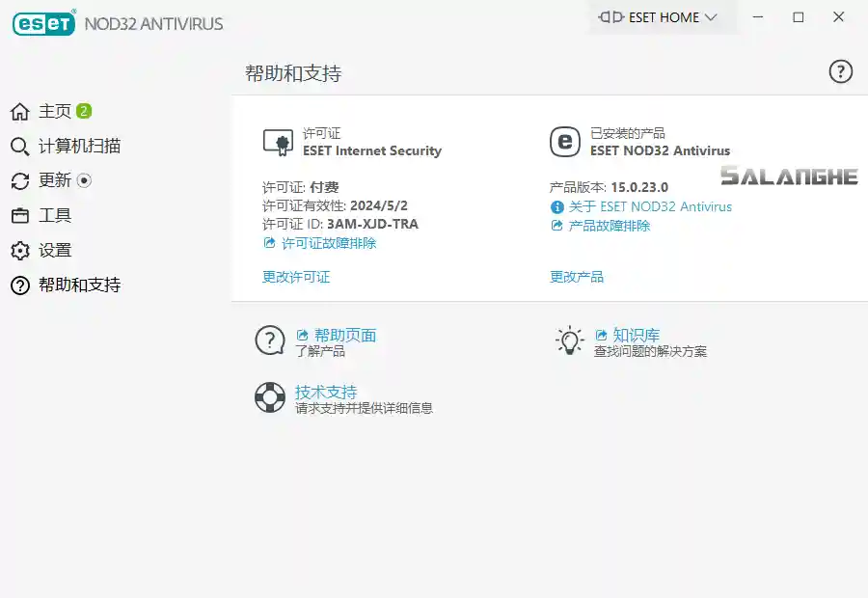Select 帮助和支持 in the sidebar
Image resolution: width=868 pixels, height=598 pixels.
click(x=18, y=285)
